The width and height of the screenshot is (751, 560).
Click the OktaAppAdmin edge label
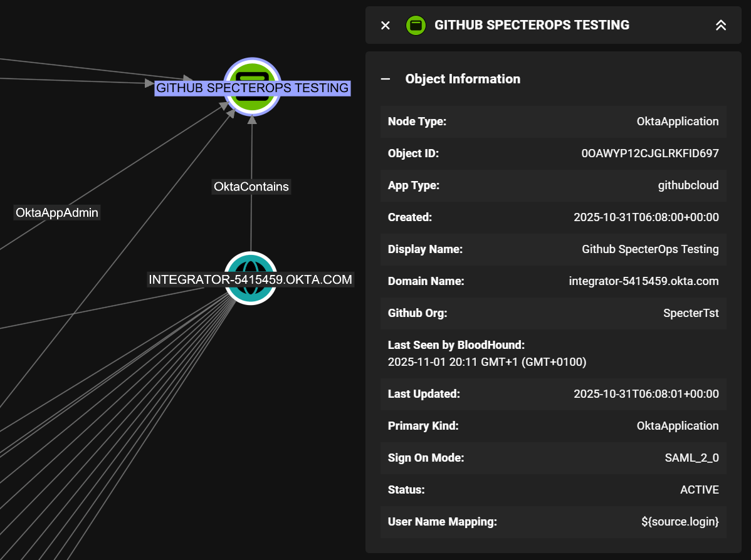57,212
